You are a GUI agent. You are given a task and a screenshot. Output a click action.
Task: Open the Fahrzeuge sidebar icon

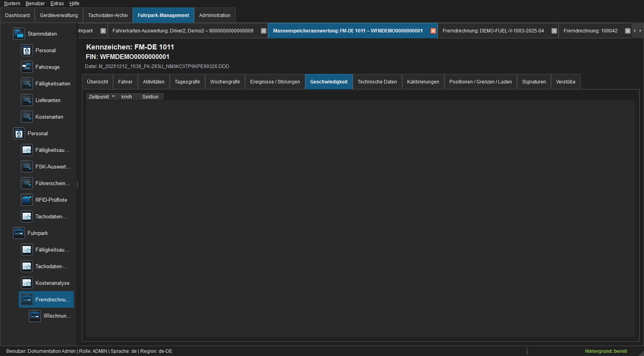26,67
